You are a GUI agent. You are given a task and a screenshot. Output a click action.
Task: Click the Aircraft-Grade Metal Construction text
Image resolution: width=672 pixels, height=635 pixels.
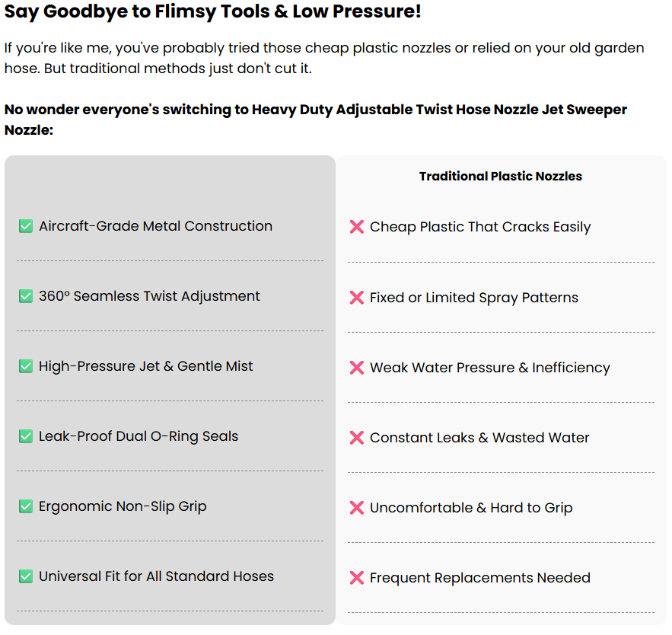pos(155,226)
